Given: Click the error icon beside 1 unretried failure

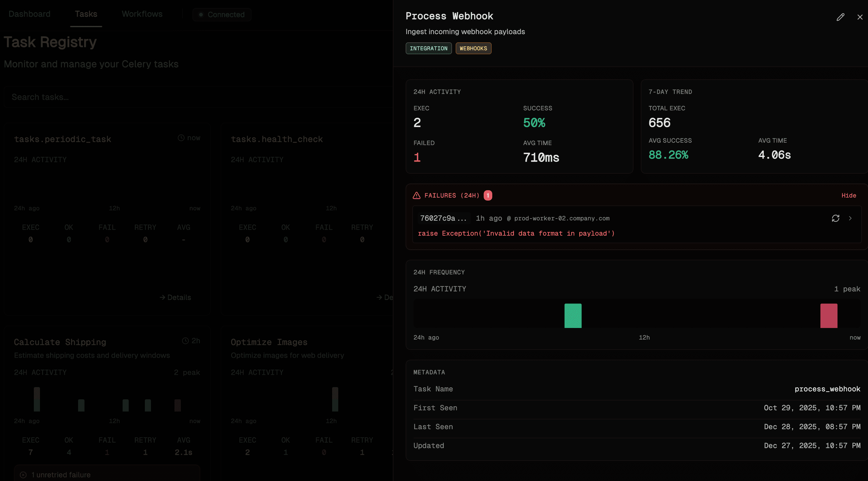Looking at the screenshot, I should pos(23,474).
